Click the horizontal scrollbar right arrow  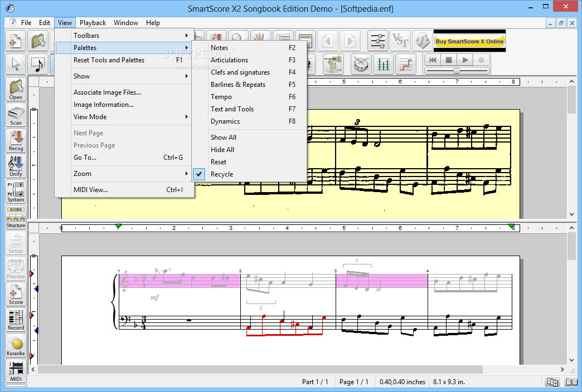click(x=562, y=369)
